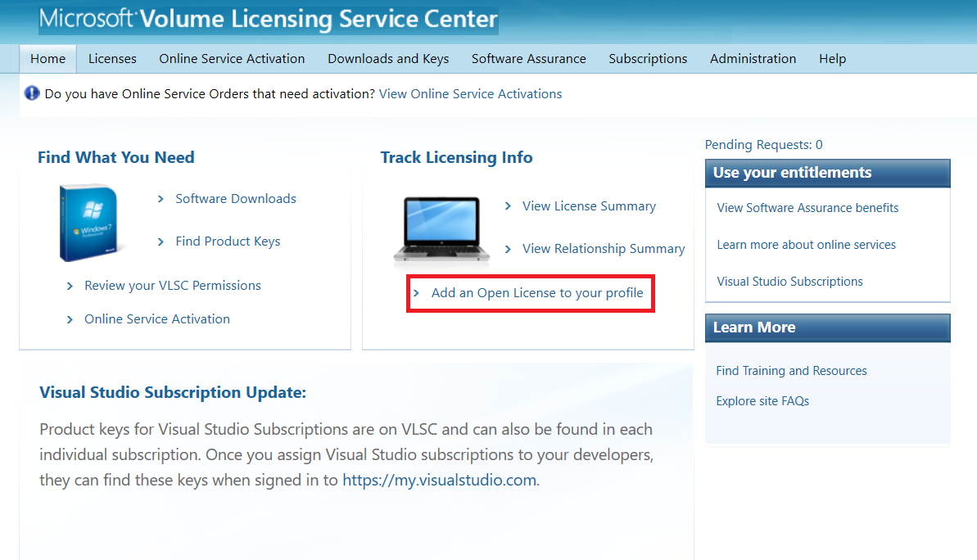
Task: Select the Administration menu item
Action: click(753, 58)
